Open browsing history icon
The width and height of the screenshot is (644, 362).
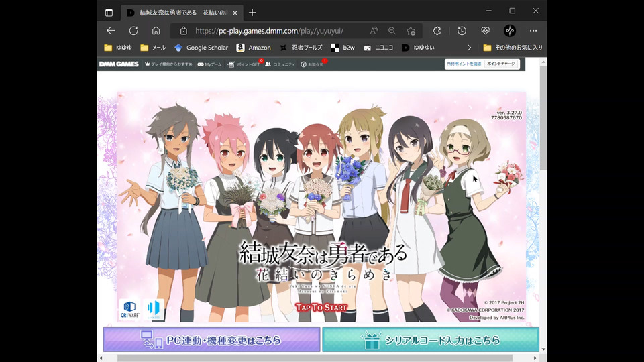(462, 31)
